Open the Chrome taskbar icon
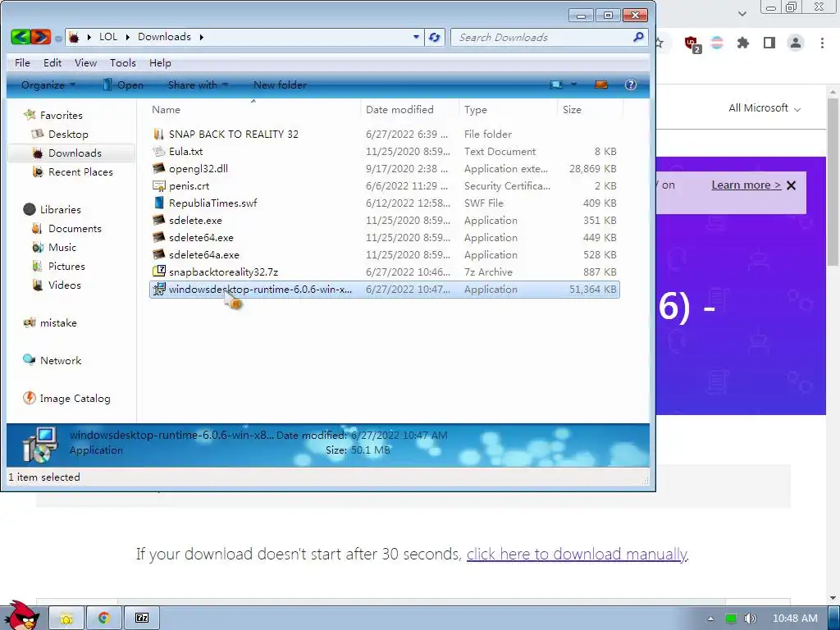 pyautogui.click(x=104, y=619)
